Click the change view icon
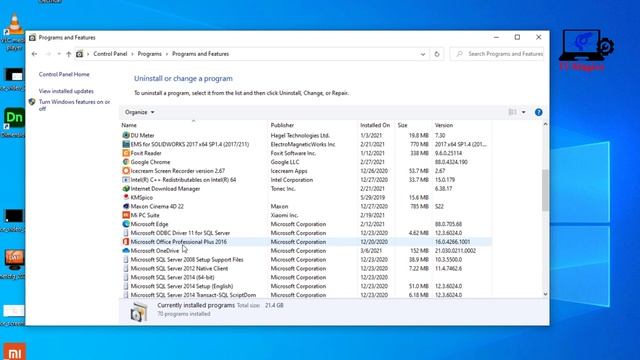 512,112
